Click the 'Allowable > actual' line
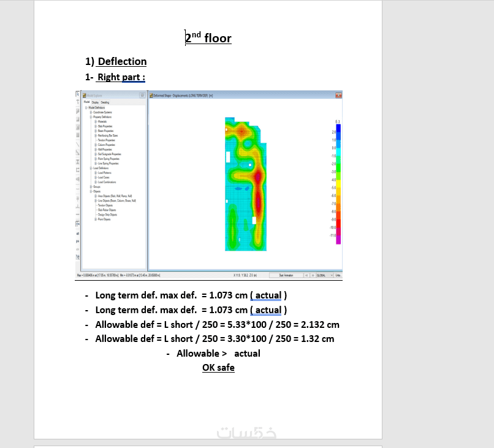This screenshot has height=448, width=494. pos(218,354)
